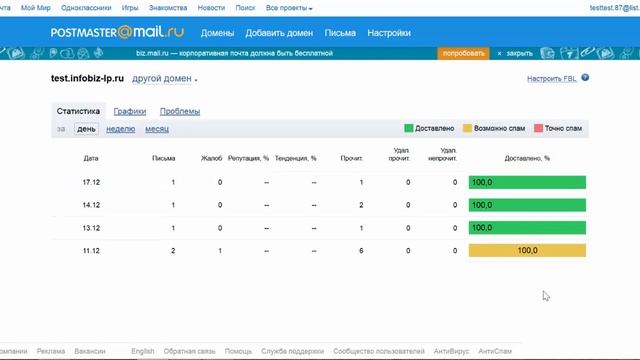Image resolution: width=640 pixels, height=360 pixels.
Task: Click the orange 'попробовать' button
Action: click(463, 53)
